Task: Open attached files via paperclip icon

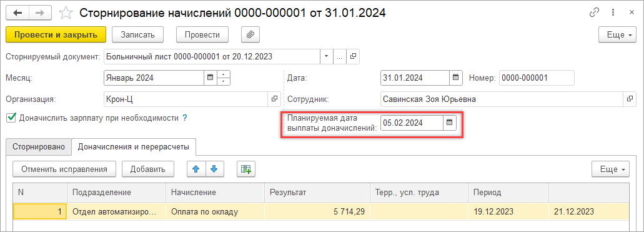Action: click(x=250, y=34)
